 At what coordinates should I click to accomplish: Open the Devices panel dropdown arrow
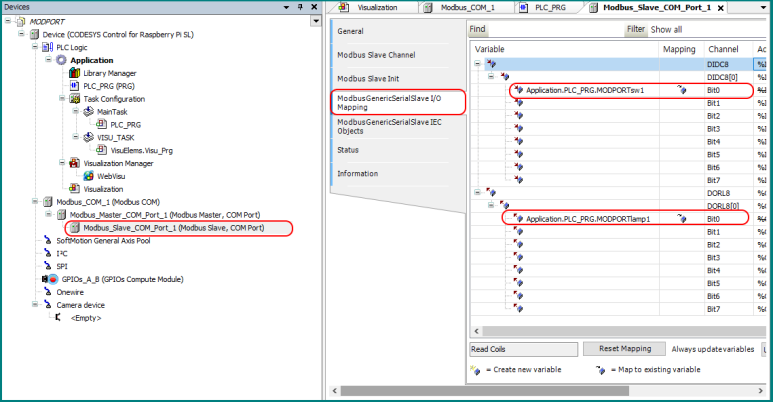(x=286, y=7)
